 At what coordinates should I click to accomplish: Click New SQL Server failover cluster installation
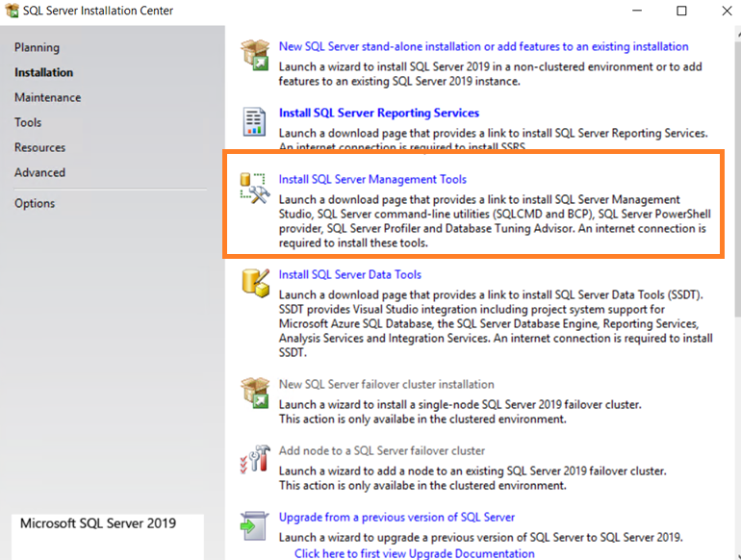click(x=386, y=384)
